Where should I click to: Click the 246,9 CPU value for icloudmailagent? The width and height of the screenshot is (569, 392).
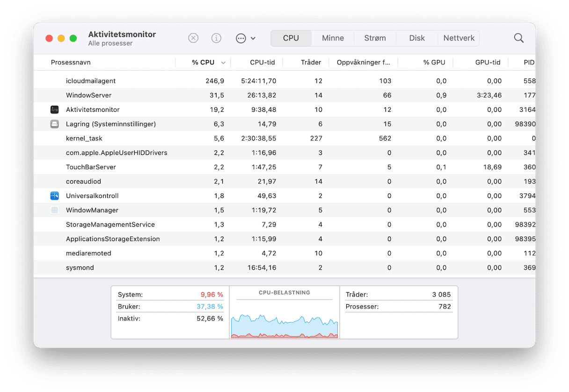pos(215,81)
